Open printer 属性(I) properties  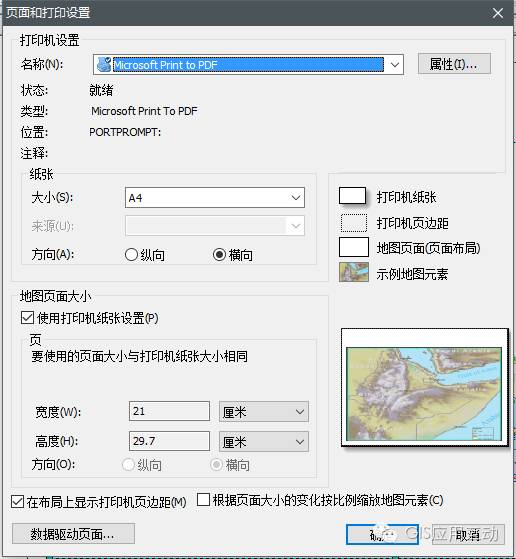[454, 64]
